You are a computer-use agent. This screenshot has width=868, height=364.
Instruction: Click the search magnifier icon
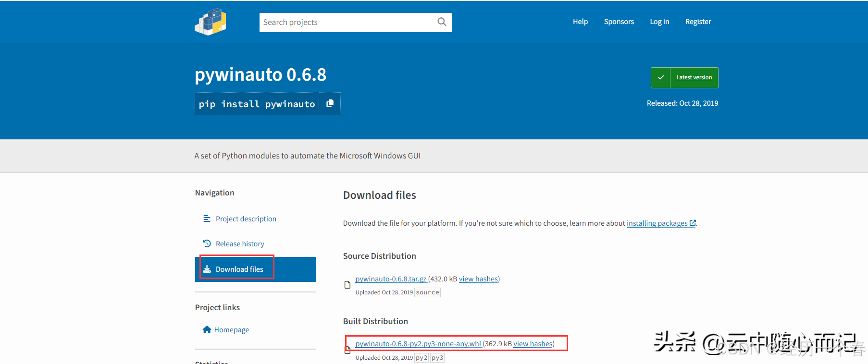442,22
